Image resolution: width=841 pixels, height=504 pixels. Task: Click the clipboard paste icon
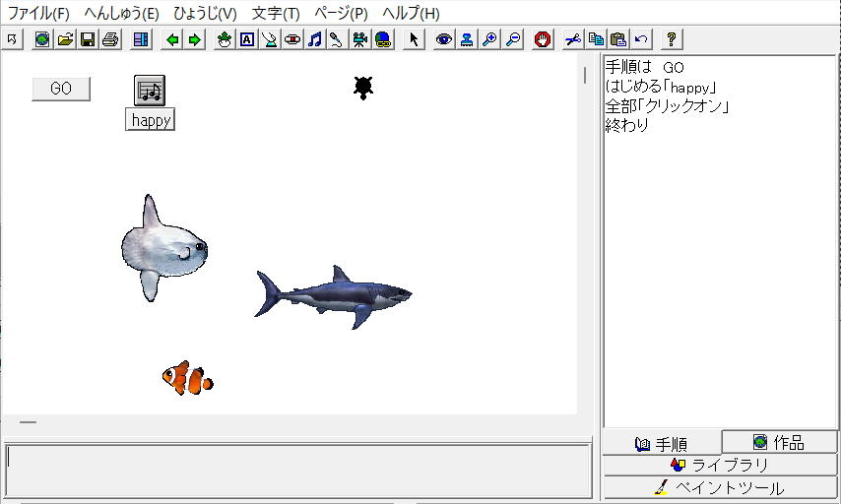click(618, 39)
